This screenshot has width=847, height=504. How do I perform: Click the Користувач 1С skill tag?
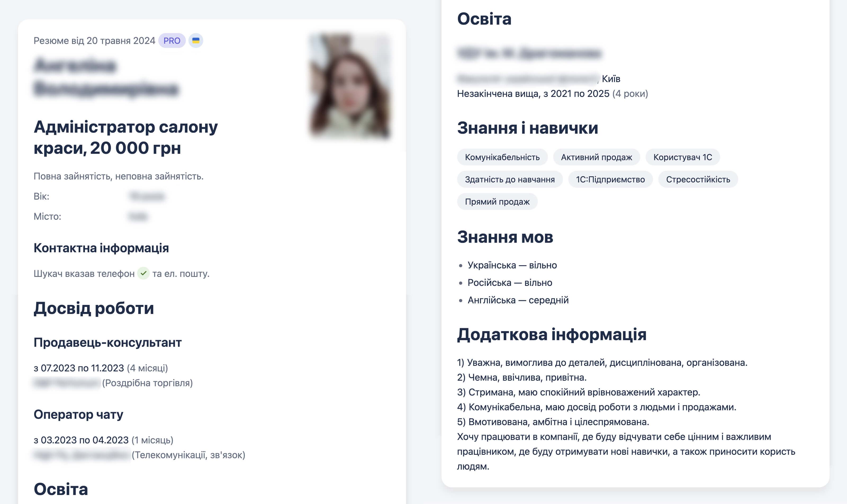[x=682, y=157]
